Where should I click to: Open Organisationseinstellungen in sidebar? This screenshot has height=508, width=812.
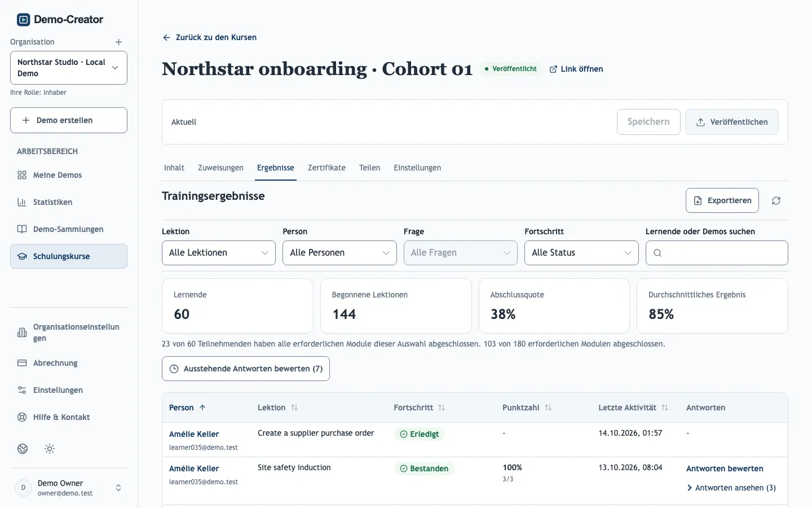click(69, 332)
